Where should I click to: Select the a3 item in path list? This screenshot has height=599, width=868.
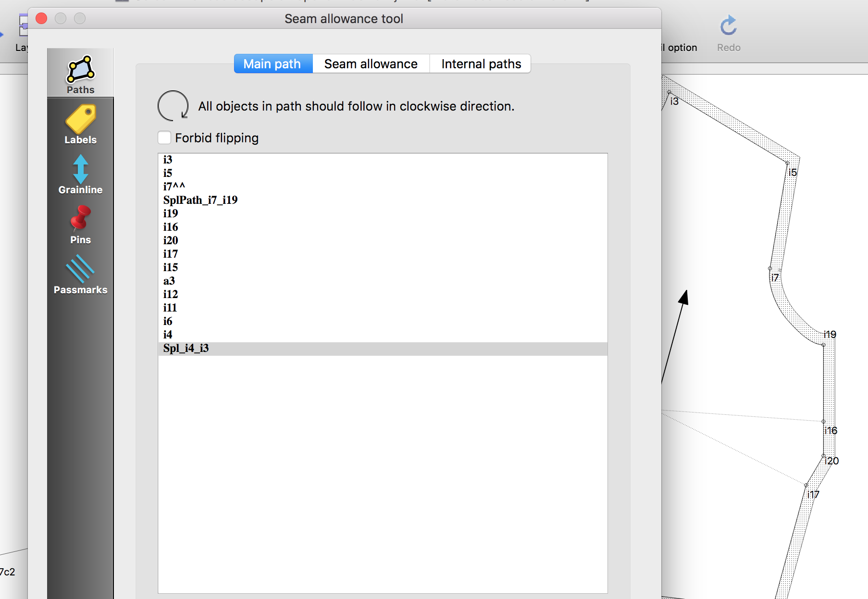tap(169, 281)
